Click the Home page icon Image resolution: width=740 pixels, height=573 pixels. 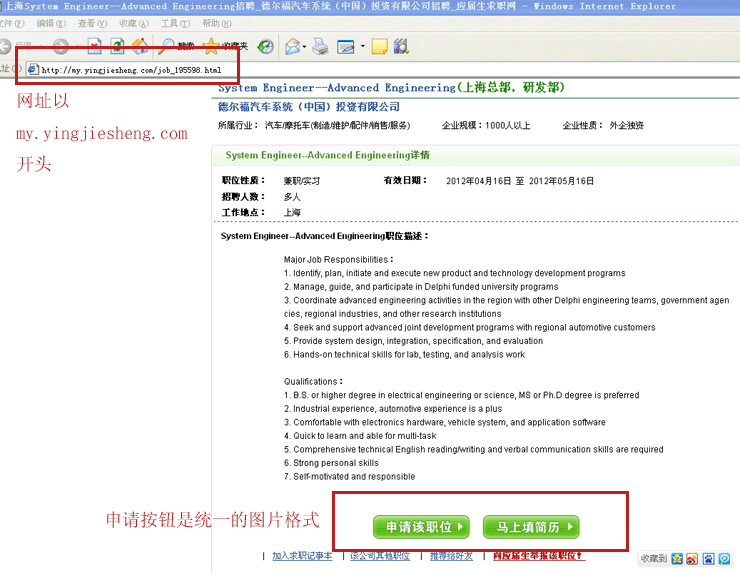pos(140,46)
